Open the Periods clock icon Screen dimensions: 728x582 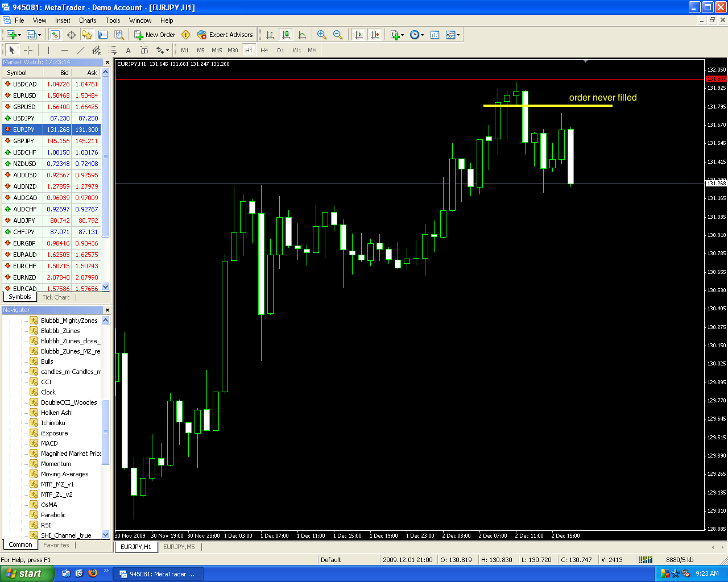click(x=415, y=35)
